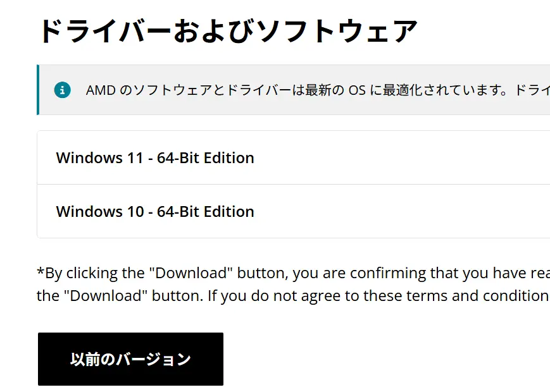Click "OS" in the info banner message
550x392 pixels.
pyautogui.click(x=356, y=90)
